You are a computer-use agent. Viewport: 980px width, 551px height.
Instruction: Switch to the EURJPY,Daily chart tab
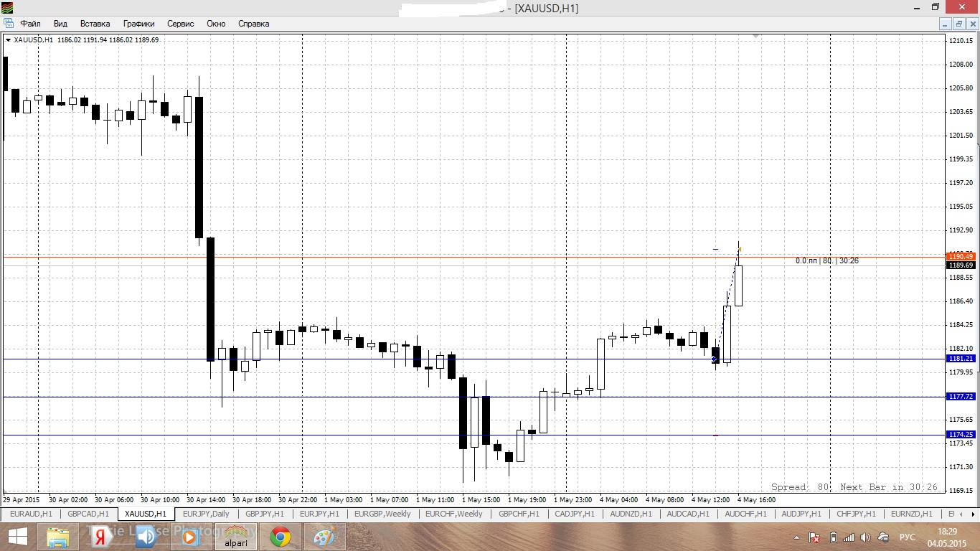[206, 514]
